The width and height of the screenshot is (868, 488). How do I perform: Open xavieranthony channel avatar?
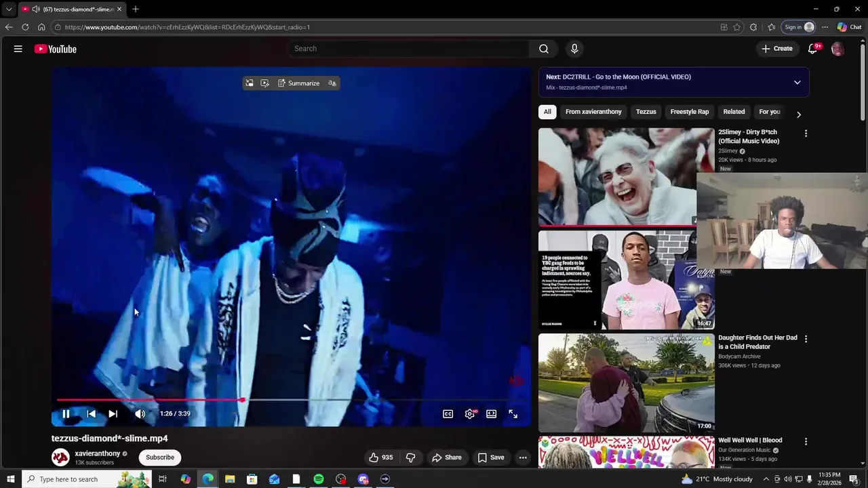(x=60, y=457)
